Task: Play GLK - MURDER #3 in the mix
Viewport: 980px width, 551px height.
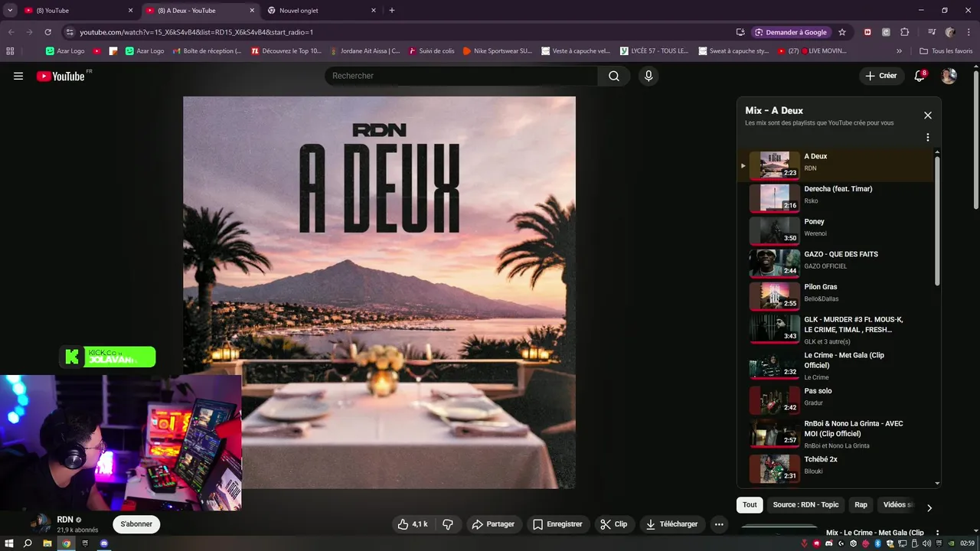Action: coord(836,330)
